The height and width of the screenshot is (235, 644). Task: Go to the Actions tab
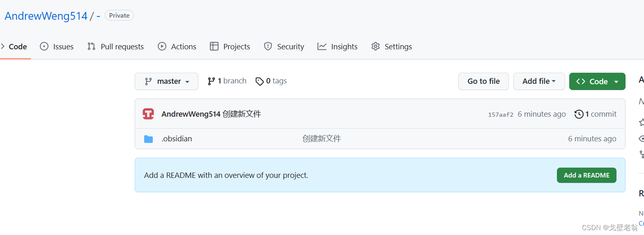tap(177, 46)
